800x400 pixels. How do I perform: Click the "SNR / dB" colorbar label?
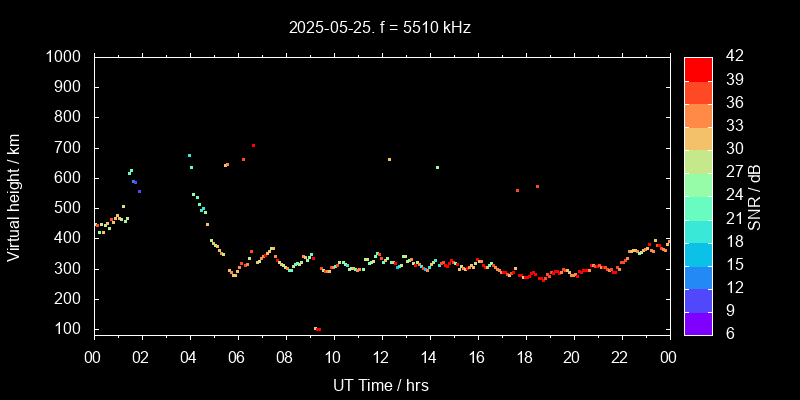755,195
